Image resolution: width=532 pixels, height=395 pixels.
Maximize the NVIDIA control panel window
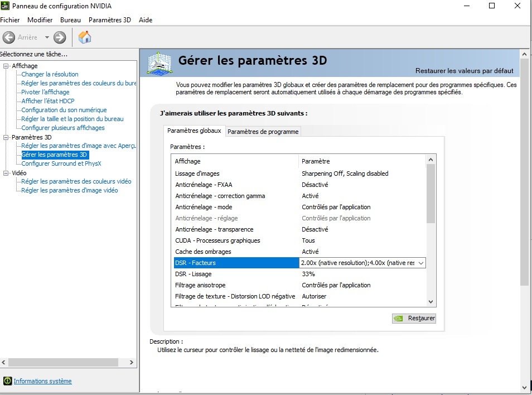[x=492, y=6]
